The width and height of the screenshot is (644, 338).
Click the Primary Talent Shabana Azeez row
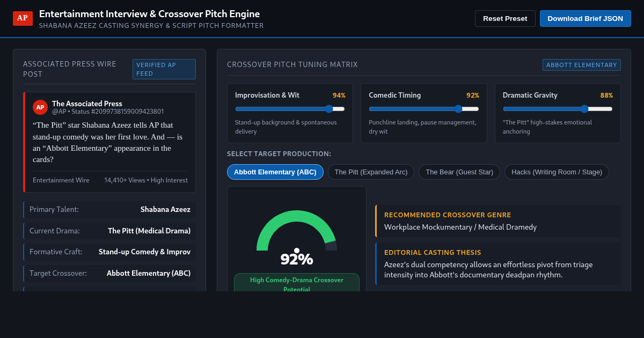coord(109,209)
